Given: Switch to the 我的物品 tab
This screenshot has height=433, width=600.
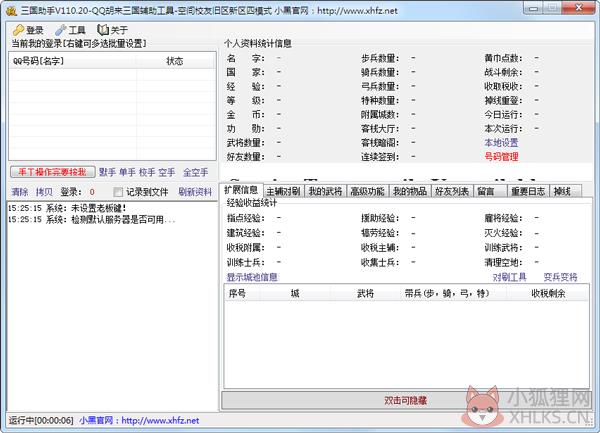Looking at the screenshot, I should [x=410, y=191].
